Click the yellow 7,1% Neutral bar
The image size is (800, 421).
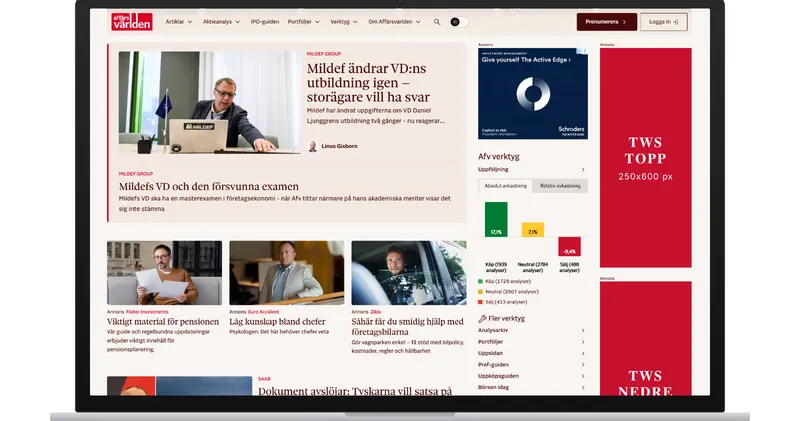[533, 230]
